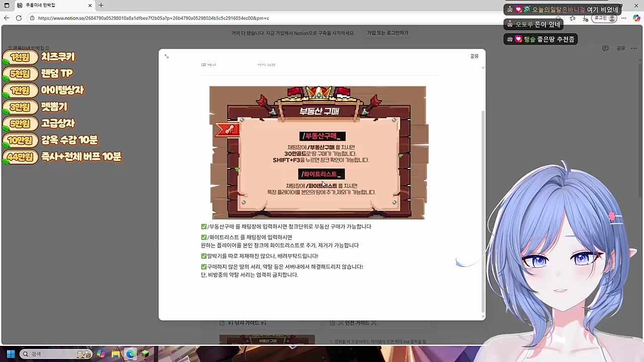This screenshot has height=362, width=644.
Task: Click 공유 inside the Notion popup
Action: (x=474, y=56)
